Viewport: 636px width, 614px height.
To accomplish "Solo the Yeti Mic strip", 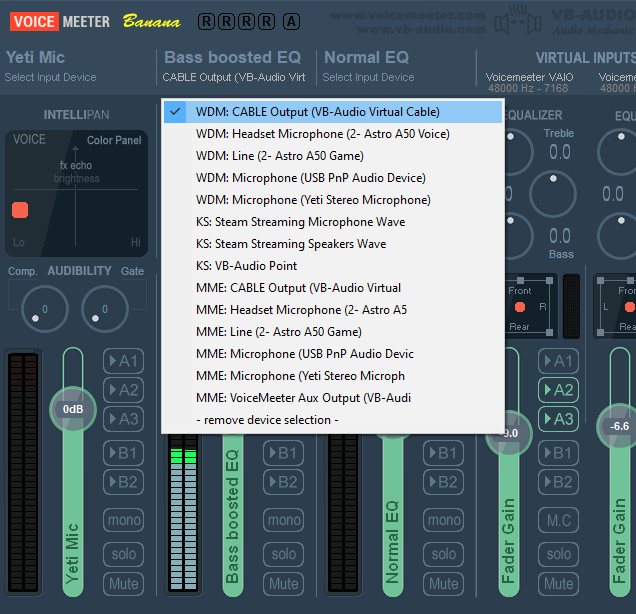I will (124, 554).
